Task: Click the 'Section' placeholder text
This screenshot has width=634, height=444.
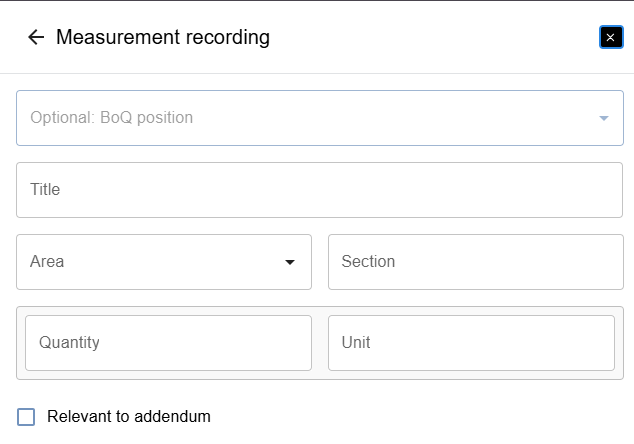Action: pyautogui.click(x=368, y=262)
